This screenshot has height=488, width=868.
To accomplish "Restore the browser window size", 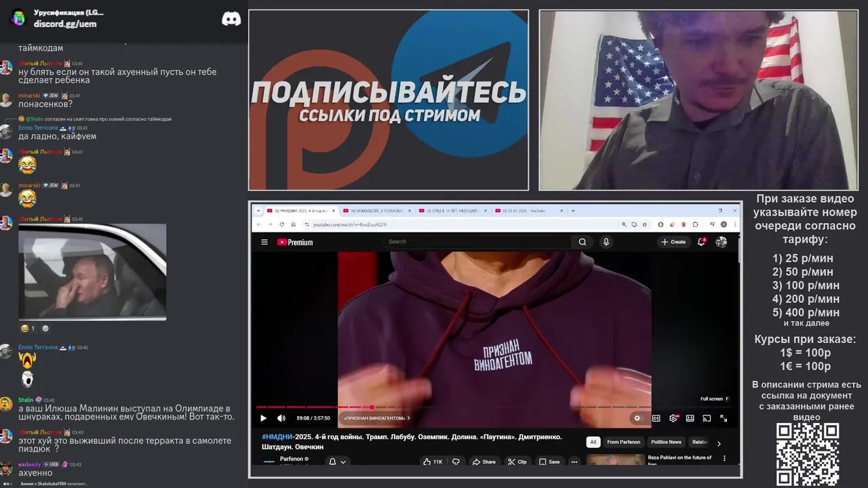I will pyautogui.click(x=720, y=210).
